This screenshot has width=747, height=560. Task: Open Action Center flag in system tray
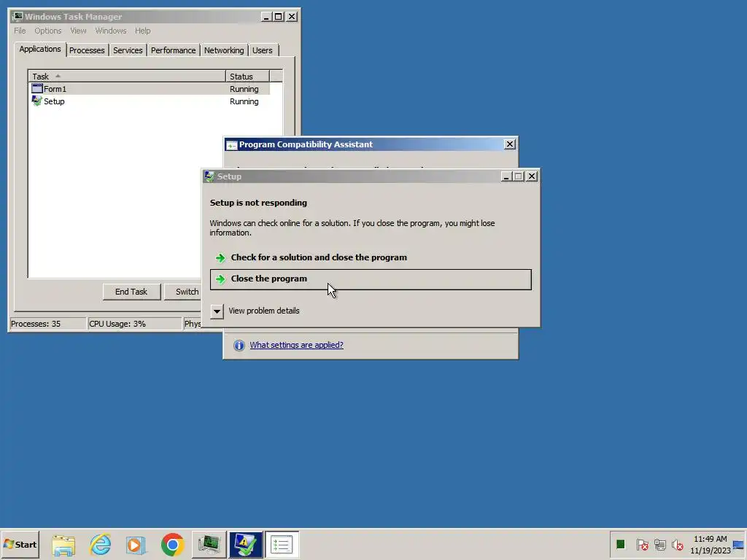(x=642, y=544)
